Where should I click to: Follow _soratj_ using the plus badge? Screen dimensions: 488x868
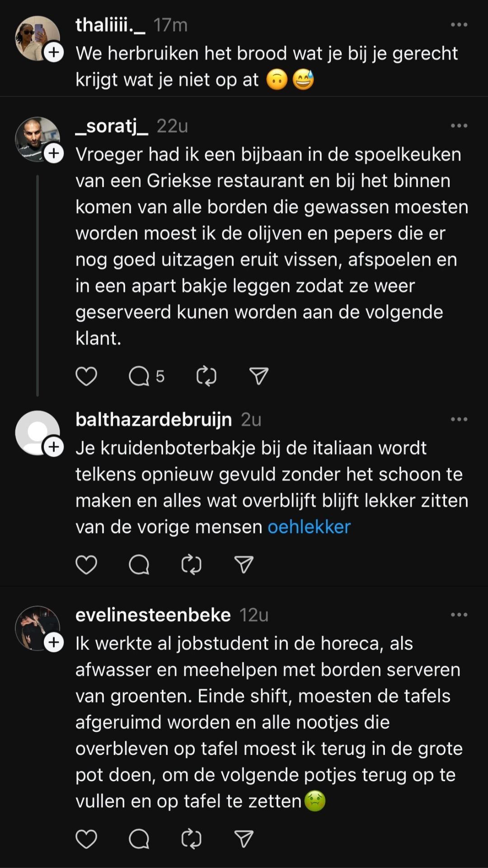pyautogui.click(x=54, y=154)
